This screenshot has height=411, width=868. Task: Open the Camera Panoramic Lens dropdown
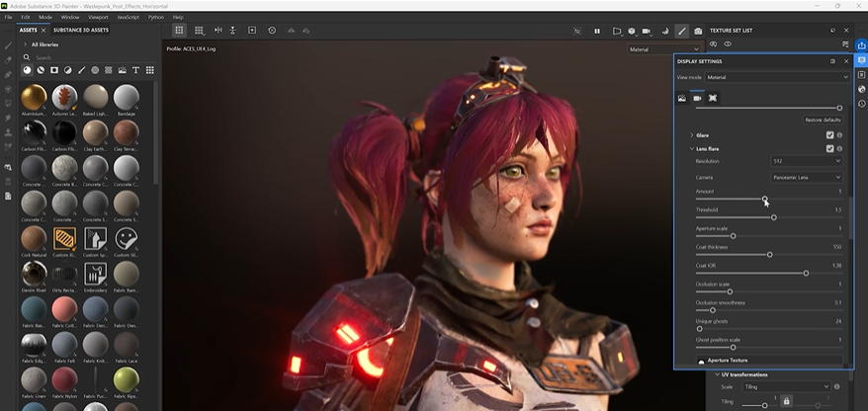coord(806,177)
